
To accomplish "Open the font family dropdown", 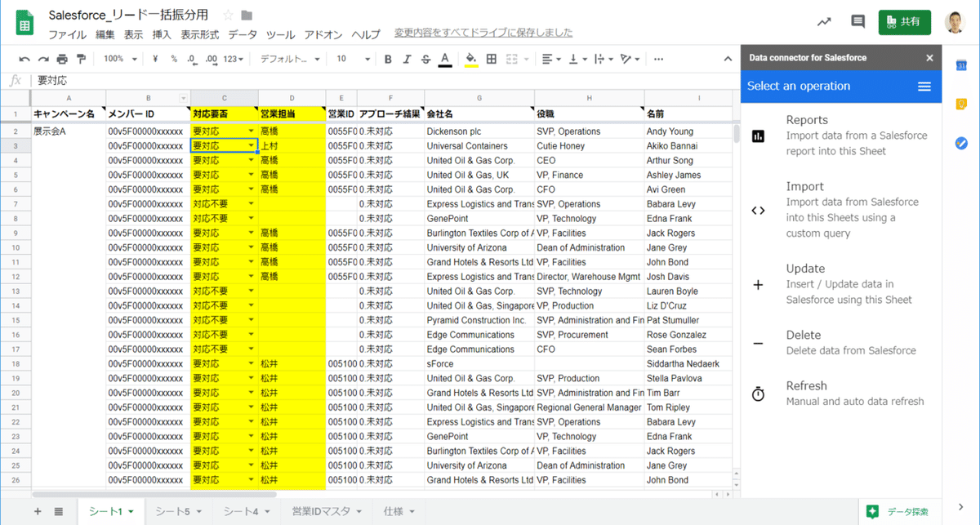I will coord(290,59).
